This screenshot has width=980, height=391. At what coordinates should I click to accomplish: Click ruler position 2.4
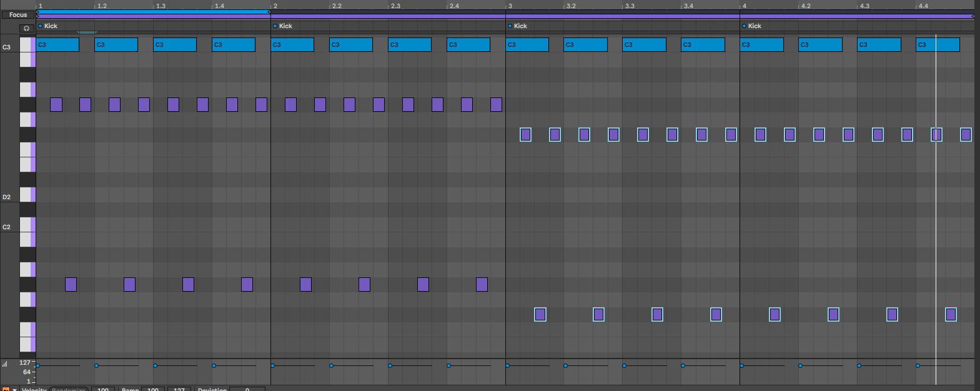pyautogui.click(x=454, y=6)
